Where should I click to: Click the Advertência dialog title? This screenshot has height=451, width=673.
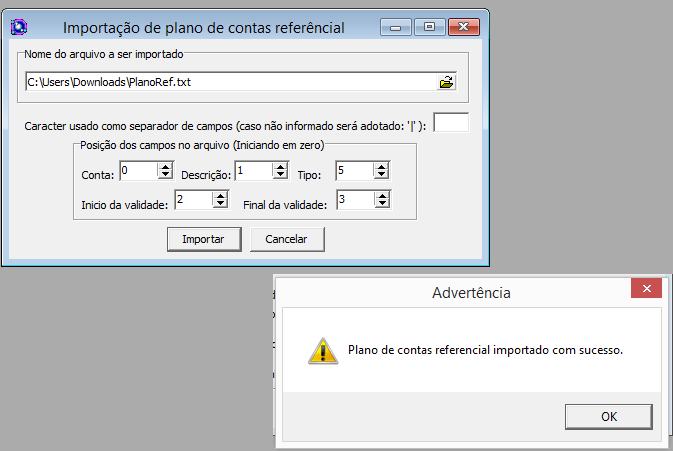[x=471, y=293]
